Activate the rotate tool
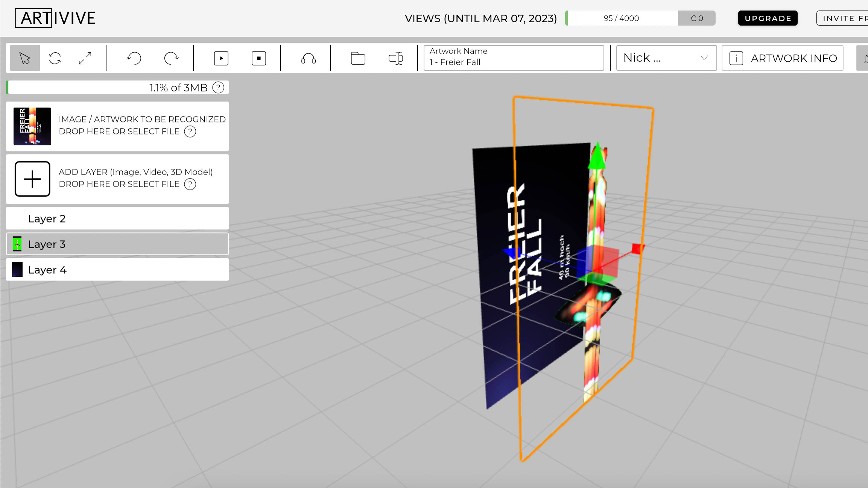Viewport: 868px width, 488px height. click(x=55, y=58)
